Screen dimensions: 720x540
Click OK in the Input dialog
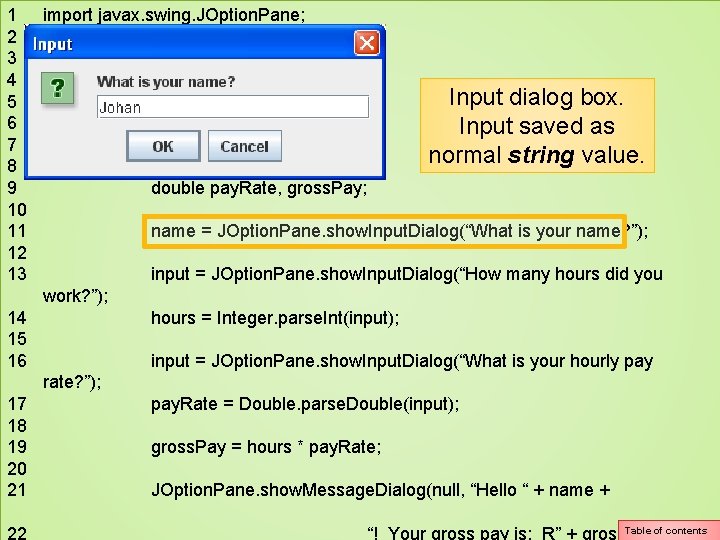click(x=163, y=146)
